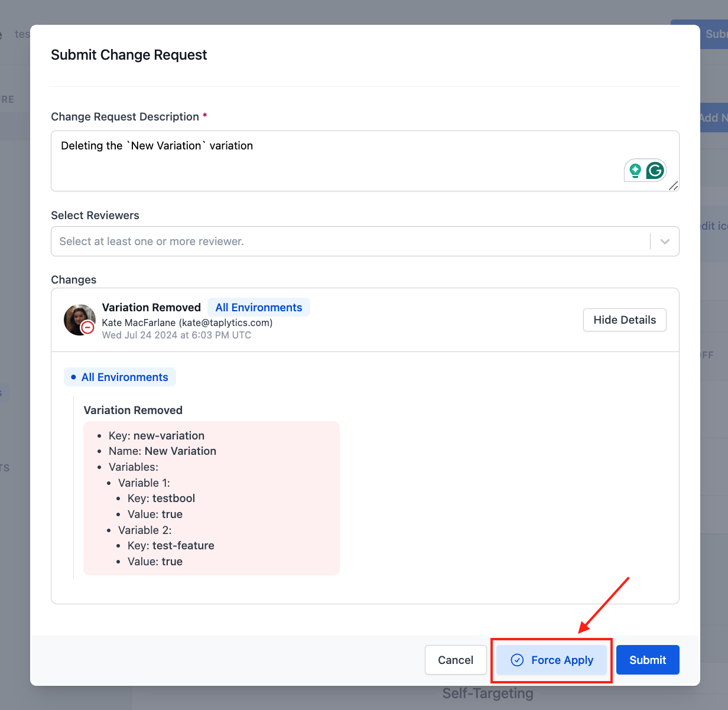Click the Force Apply button
This screenshot has width=728, height=710.
[x=551, y=660]
